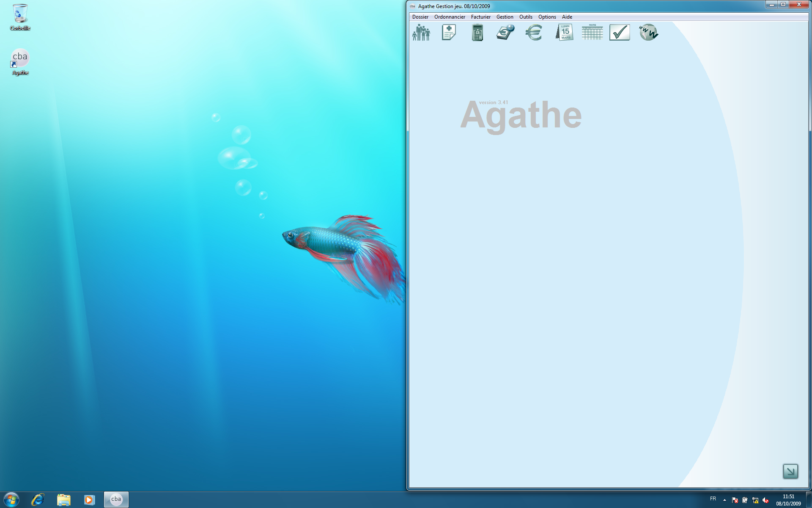The height and width of the screenshot is (508, 812).
Task: Open the prescription sheet icon with cross
Action: [449, 32]
